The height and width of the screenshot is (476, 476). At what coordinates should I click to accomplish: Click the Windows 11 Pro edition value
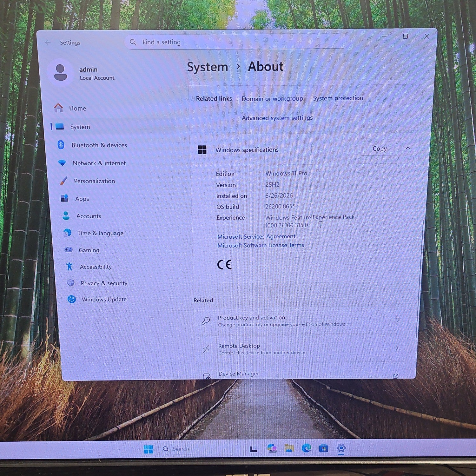(286, 173)
